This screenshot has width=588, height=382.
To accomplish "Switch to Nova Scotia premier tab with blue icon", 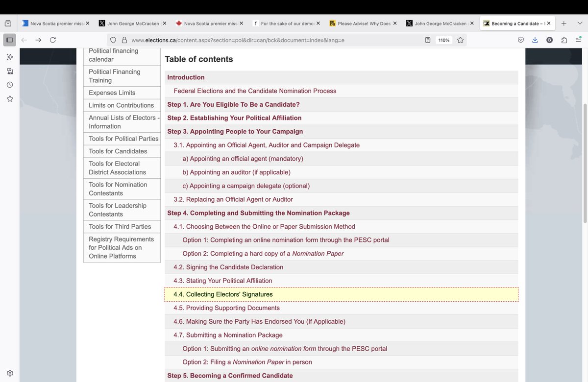I will [56, 23].
